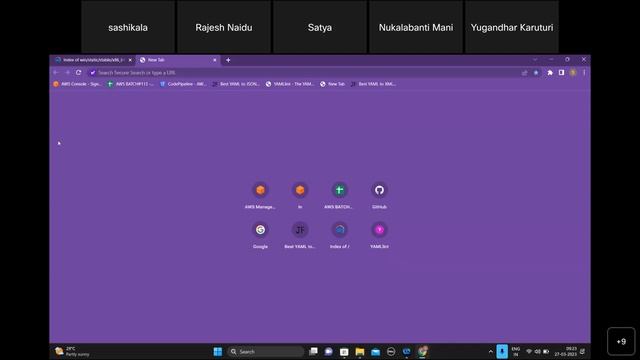
Task: Select Nukalabanti Mani's participant tile
Action: click(x=416, y=27)
